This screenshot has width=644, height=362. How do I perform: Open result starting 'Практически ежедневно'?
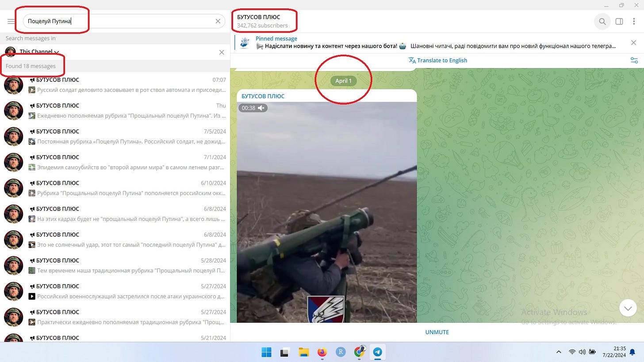[x=115, y=317]
